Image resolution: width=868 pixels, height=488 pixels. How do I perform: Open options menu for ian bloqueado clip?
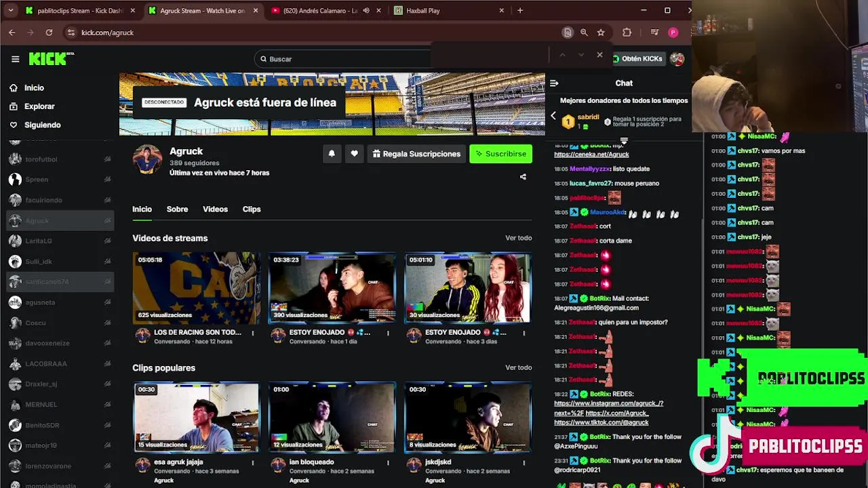[x=388, y=463]
